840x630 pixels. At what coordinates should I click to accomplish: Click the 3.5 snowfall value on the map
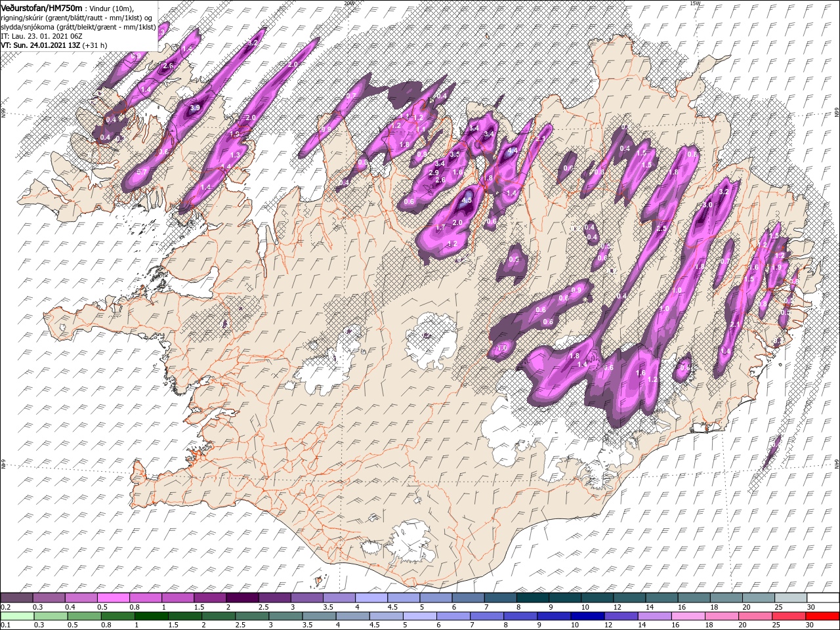455,154
